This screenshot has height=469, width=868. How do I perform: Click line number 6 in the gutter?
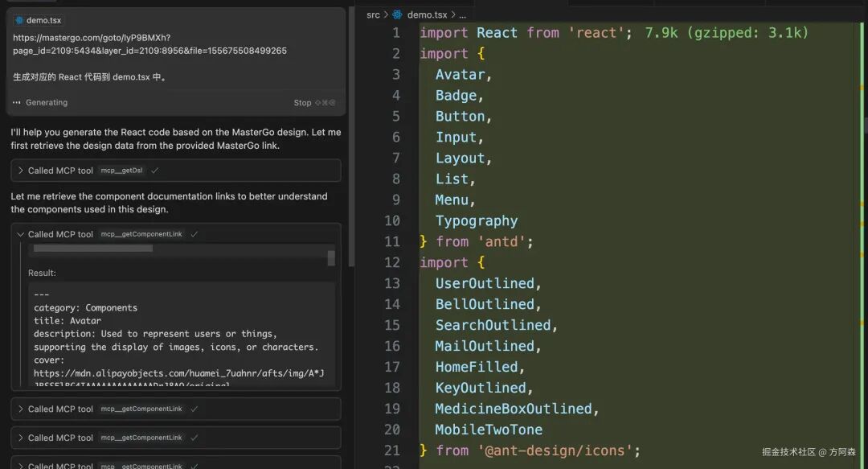point(395,137)
